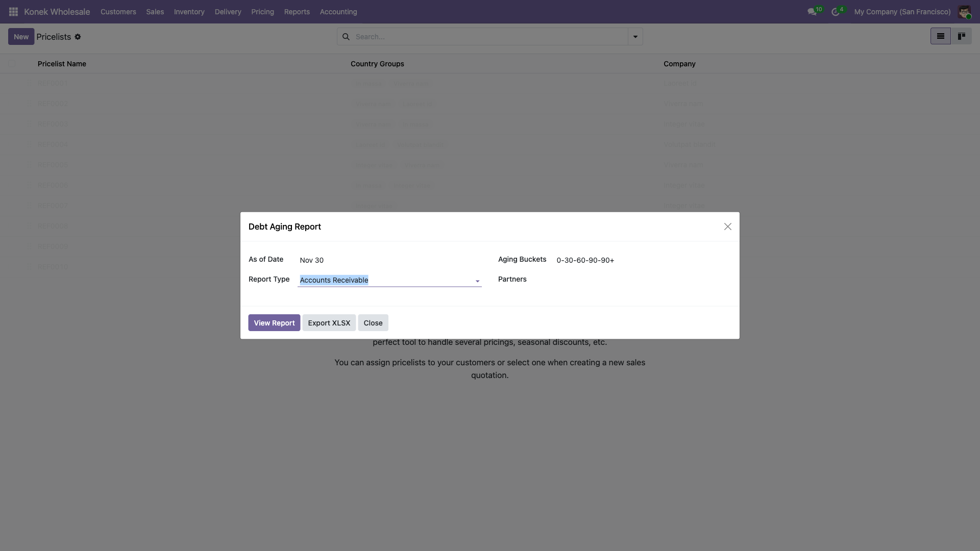Click the View Report button
The image size is (980, 551).
coord(274,323)
